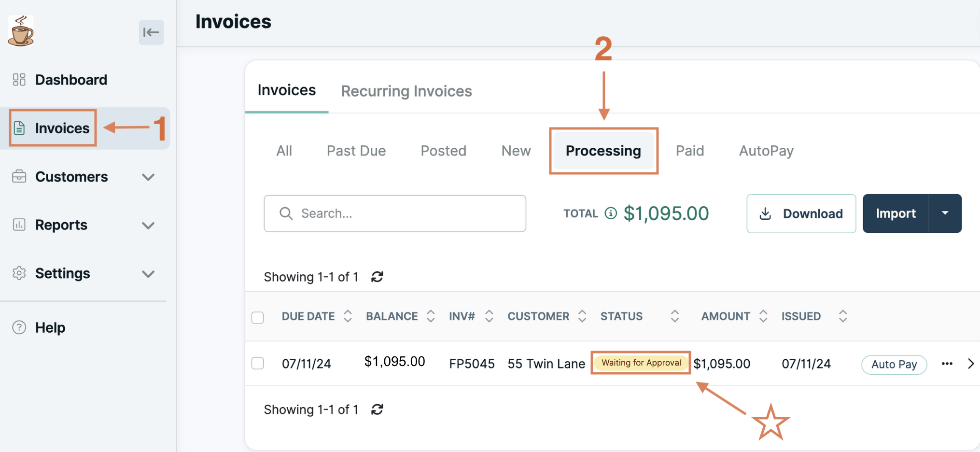Click the info icon next to TOTAL
Screen dimensions: 980x452
[x=611, y=213]
